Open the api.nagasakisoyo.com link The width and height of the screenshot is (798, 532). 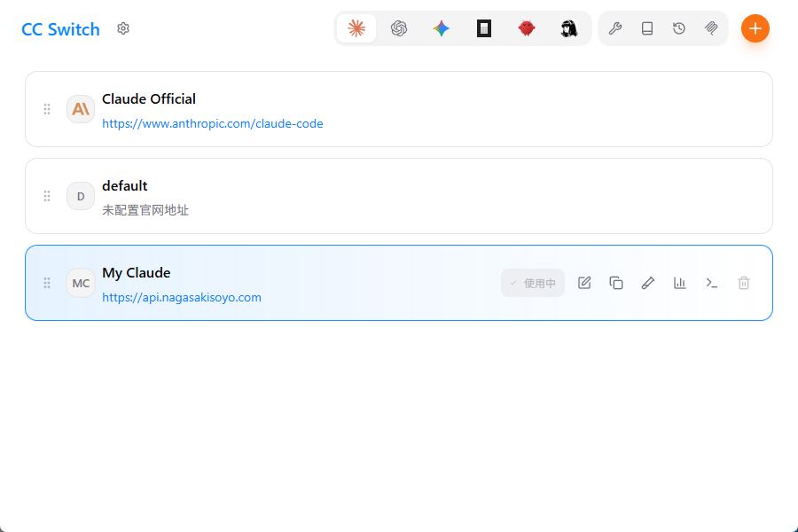[x=182, y=297]
